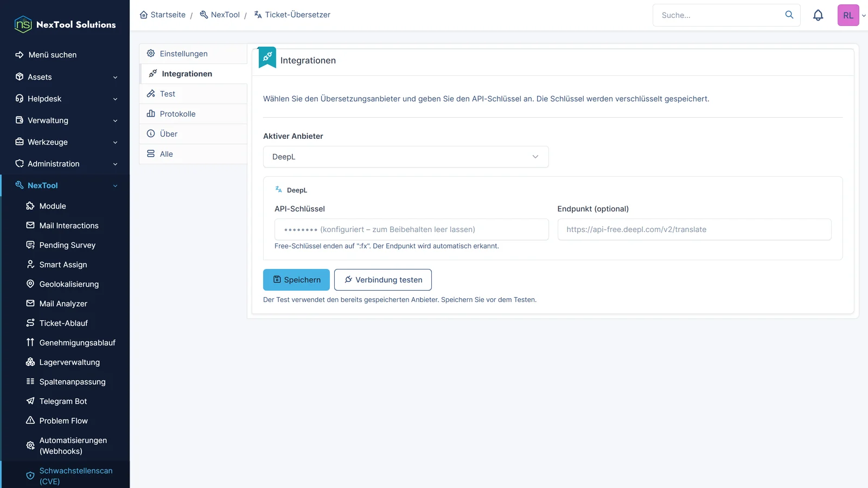Click the NexTool Solutions logo icon

pos(23,24)
